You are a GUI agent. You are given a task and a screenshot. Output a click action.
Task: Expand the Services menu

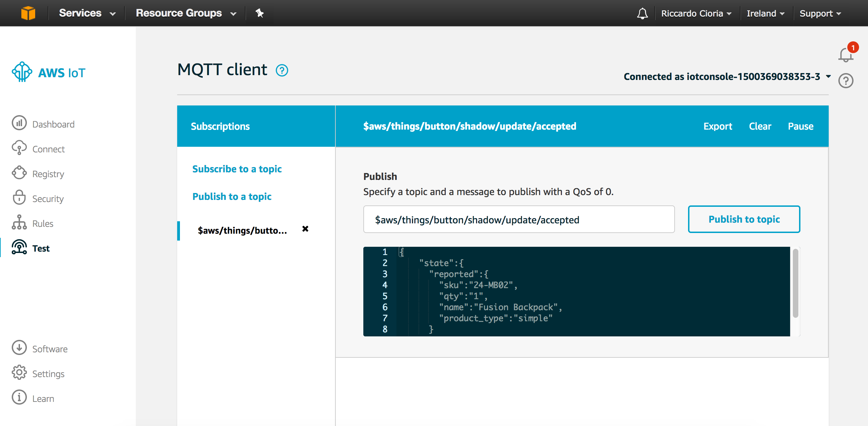pyautogui.click(x=87, y=13)
